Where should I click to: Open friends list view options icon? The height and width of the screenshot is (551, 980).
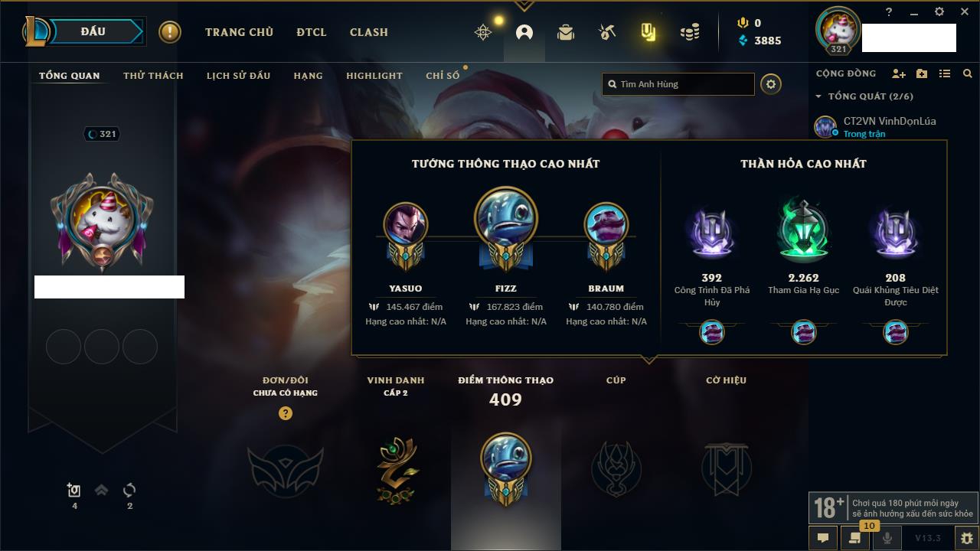click(x=945, y=73)
